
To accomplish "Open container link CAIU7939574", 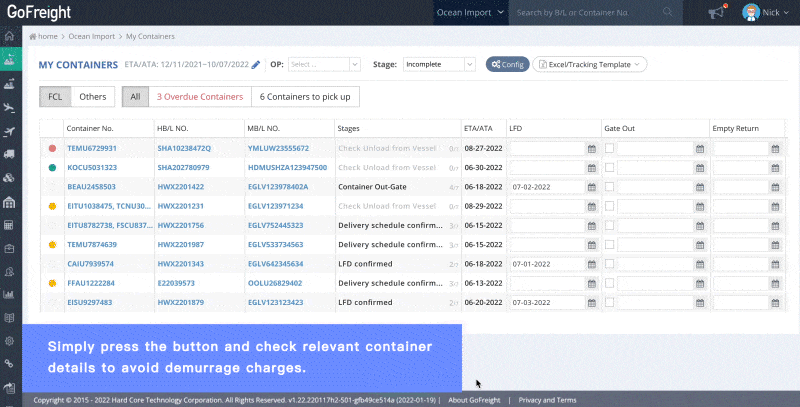I will point(90,263).
